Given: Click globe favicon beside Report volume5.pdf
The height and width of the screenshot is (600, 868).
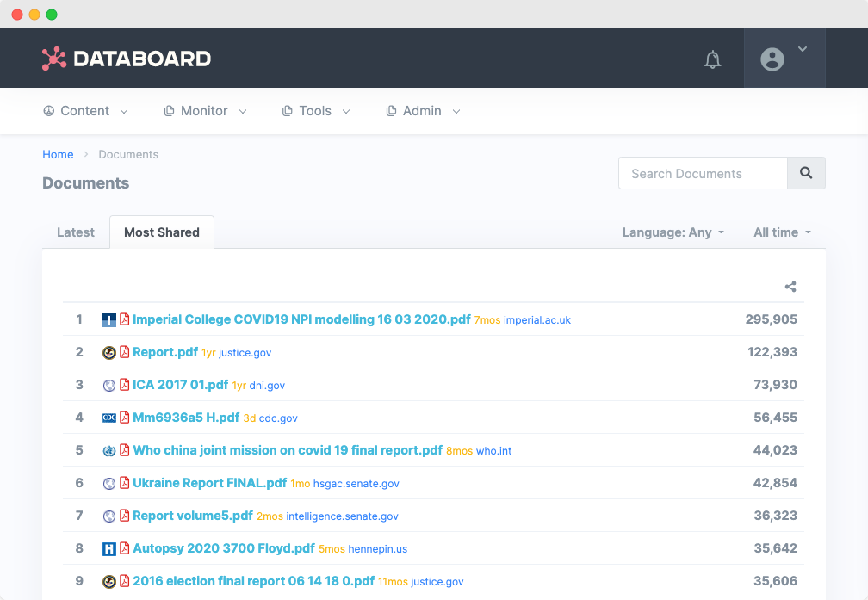Looking at the screenshot, I should 109,516.
